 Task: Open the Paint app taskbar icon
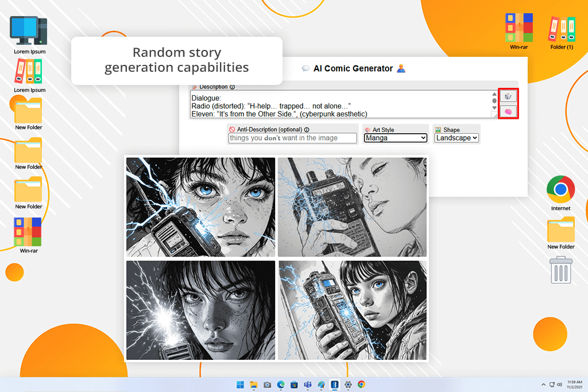322,385
